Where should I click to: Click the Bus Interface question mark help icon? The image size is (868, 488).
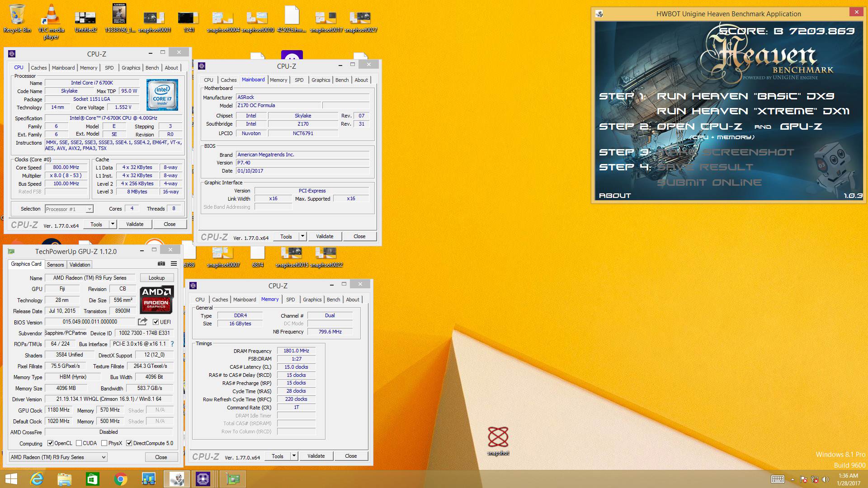click(172, 344)
